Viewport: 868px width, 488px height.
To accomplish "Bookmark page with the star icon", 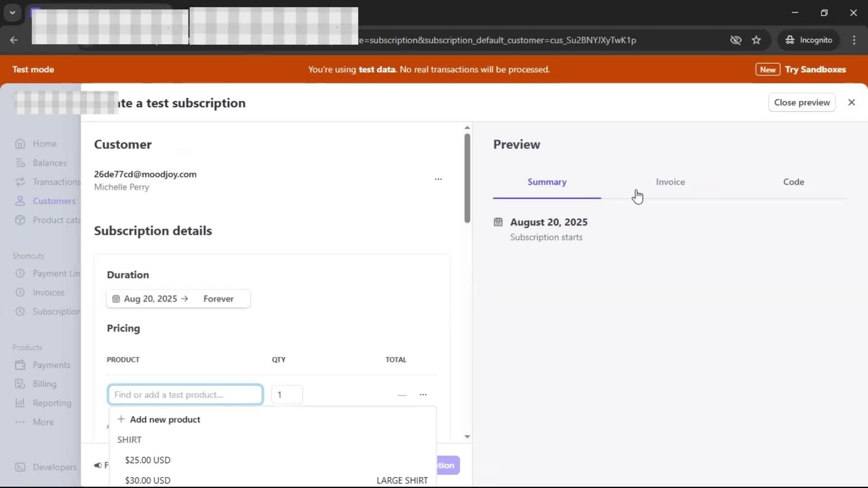I will pyautogui.click(x=756, y=40).
